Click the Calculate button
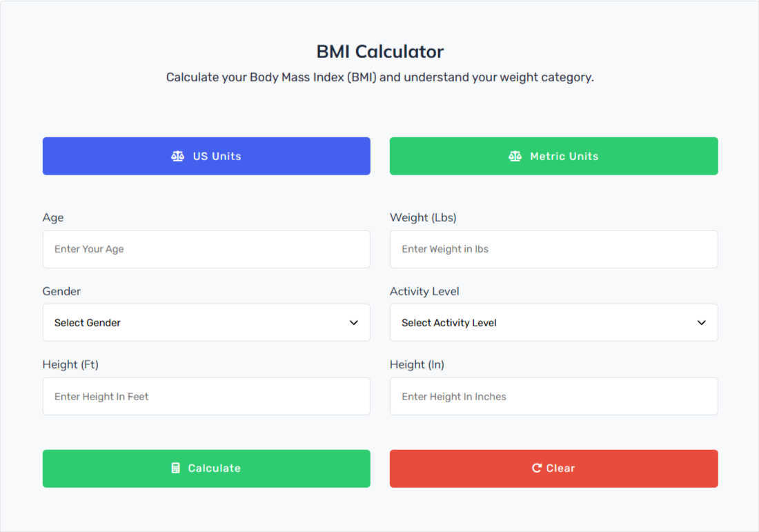This screenshot has width=759, height=532. pyautogui.click(x=206, y=469)
